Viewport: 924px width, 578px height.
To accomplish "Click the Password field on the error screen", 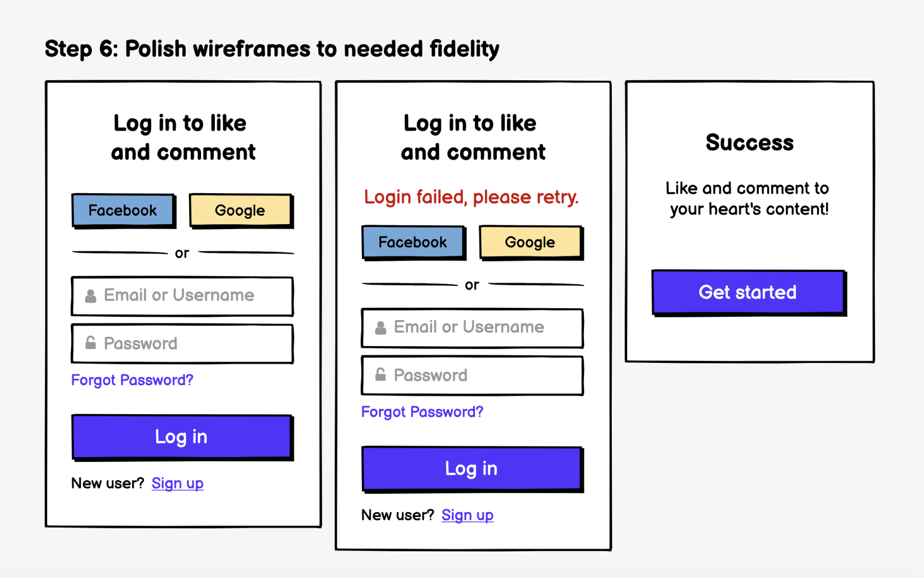I will point(472,375).
